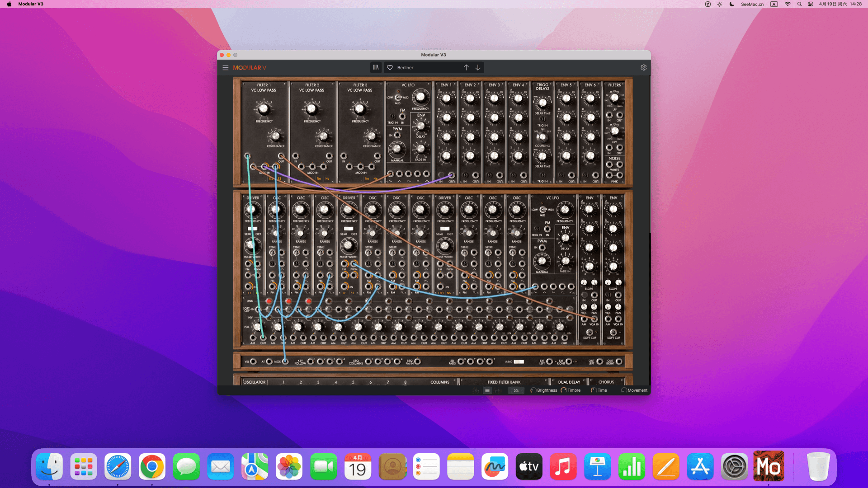The image size is (868, 488).
Task: Open the preset library browser icon
Action: (376, 68)
